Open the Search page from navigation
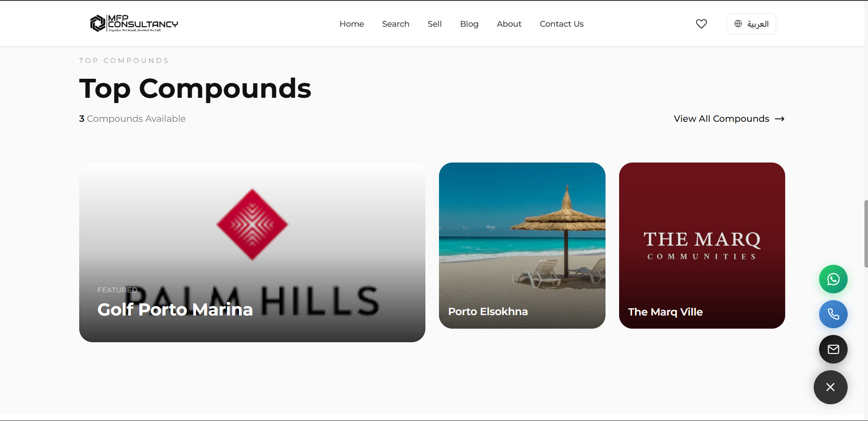The height and width of the screenshot is (421, 868). [x=396, y=24]
